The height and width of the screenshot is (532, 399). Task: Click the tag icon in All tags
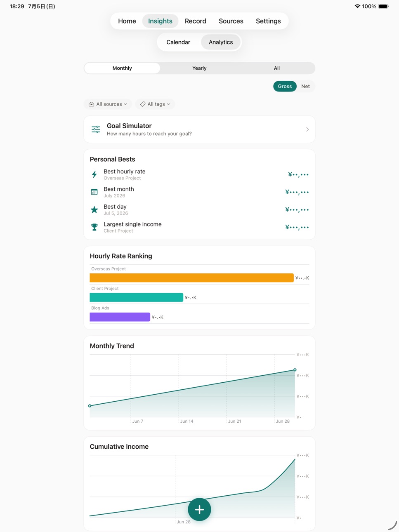pyautogui.click(x=143, y=104)
